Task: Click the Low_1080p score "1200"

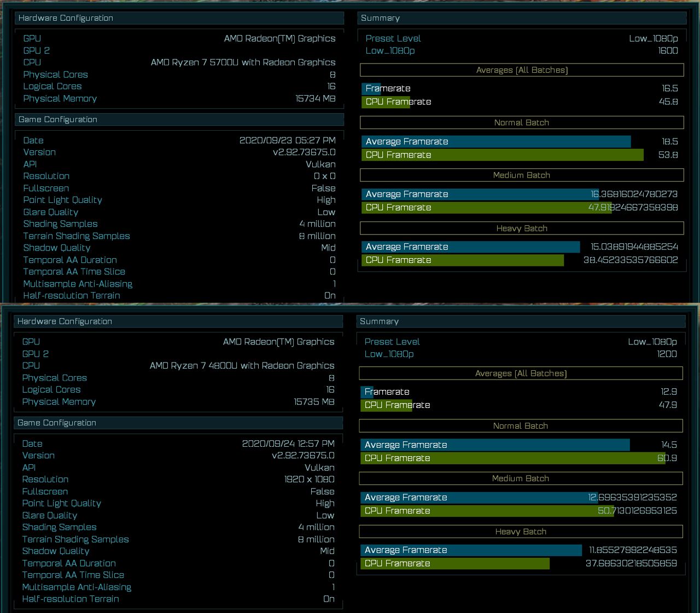Action: click(x=667, y=354)
